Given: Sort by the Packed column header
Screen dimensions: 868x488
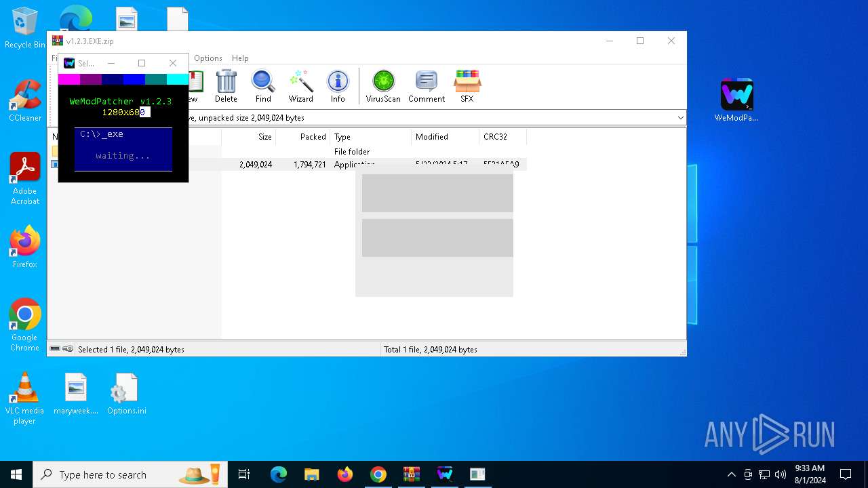Looking at the screenshot, I should coord(302,137).
